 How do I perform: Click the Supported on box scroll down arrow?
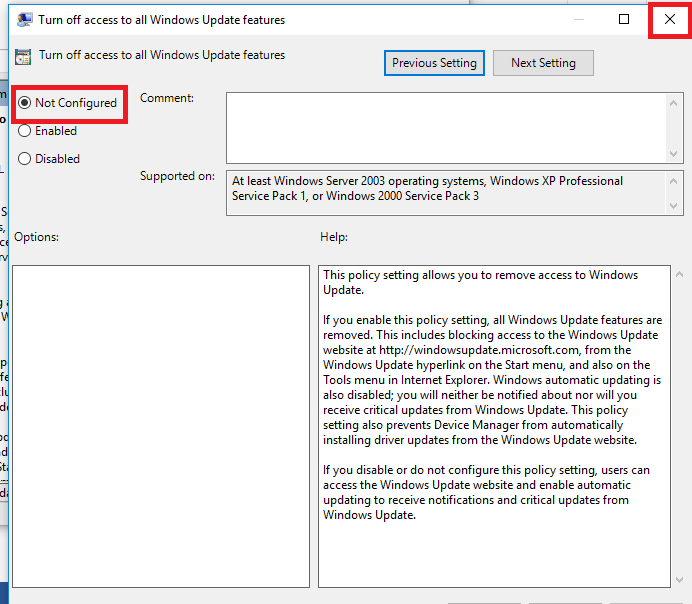click(673, 205)
